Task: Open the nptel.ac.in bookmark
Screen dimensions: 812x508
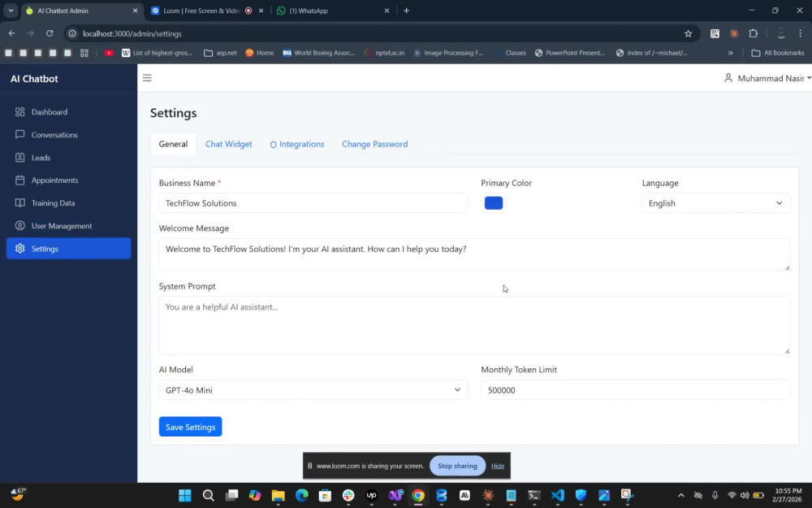Action: (x=384, y=53)
